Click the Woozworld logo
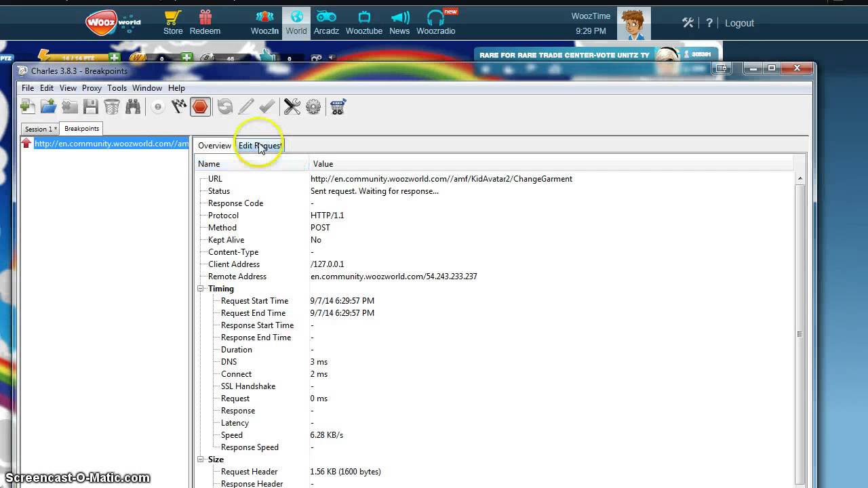The width and height of the screenshot is (868, 488). click(x=113, y=23)
